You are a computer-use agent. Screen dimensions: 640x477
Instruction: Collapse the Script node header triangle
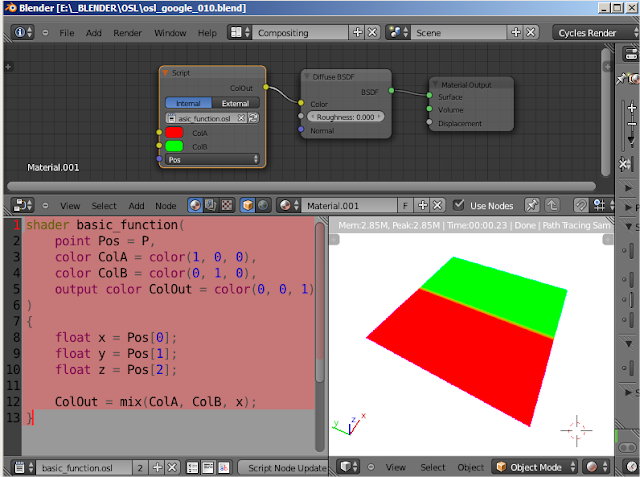click(x=165, y=73)
